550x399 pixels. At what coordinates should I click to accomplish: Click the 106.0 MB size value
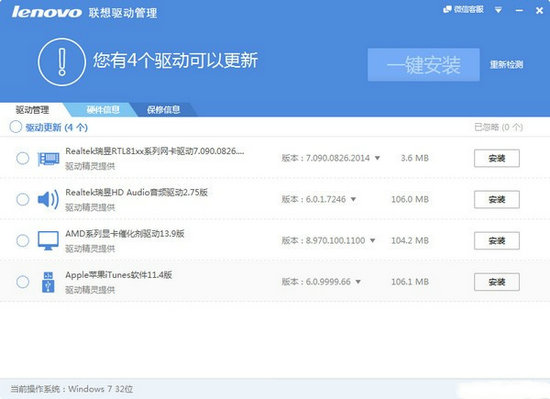pyautogui.click(x=410, y=200)
